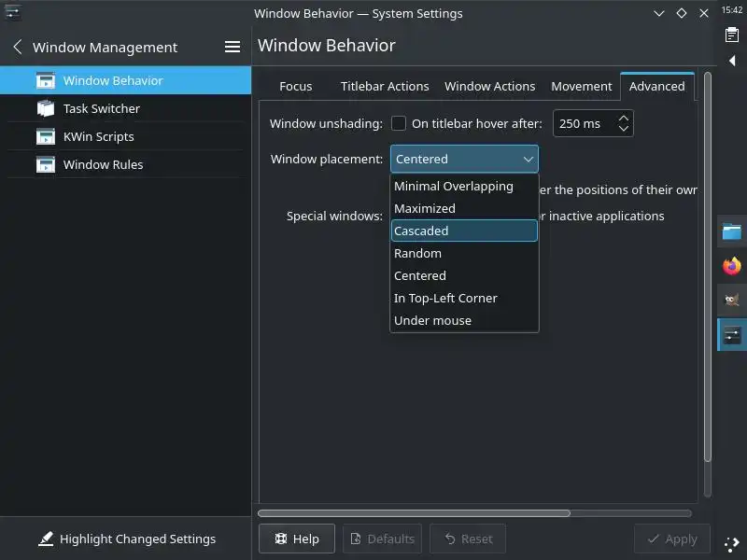Choose Centered option in dropdown list

pyautogui.click(x=464, y=275)
